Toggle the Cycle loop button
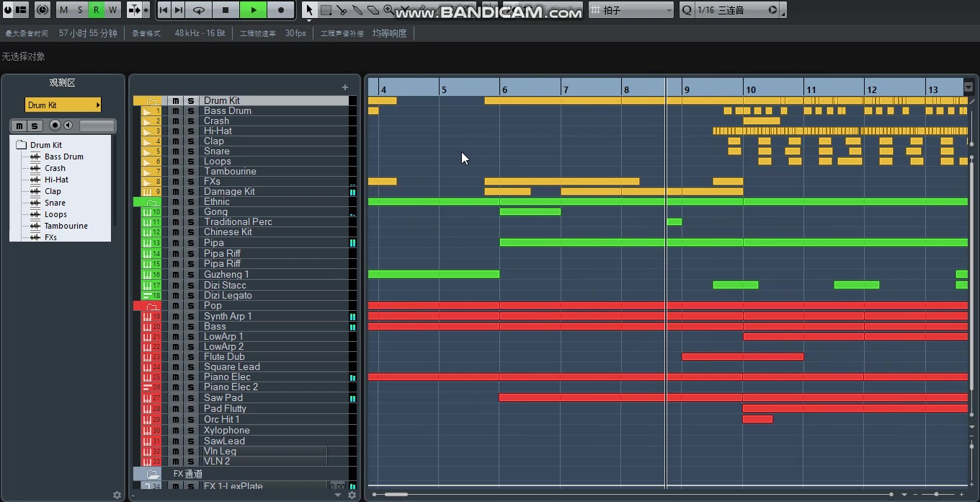 pos(198,10)
